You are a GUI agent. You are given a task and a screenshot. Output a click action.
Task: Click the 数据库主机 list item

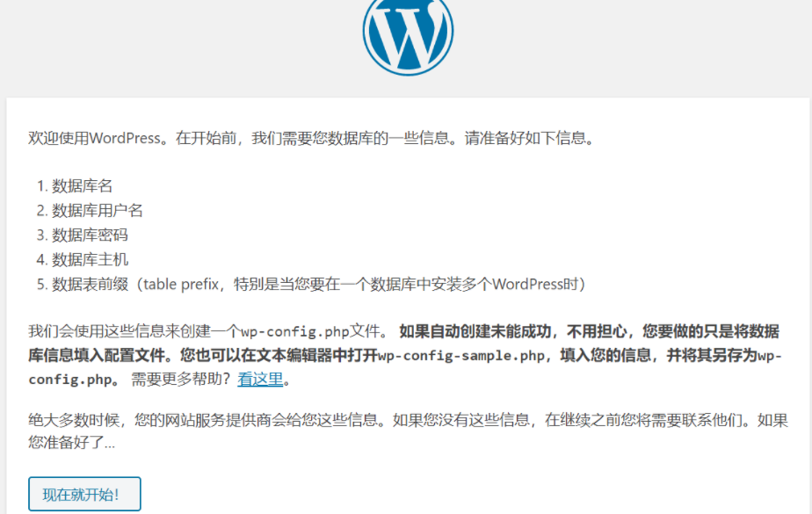[x=90, y=259]
